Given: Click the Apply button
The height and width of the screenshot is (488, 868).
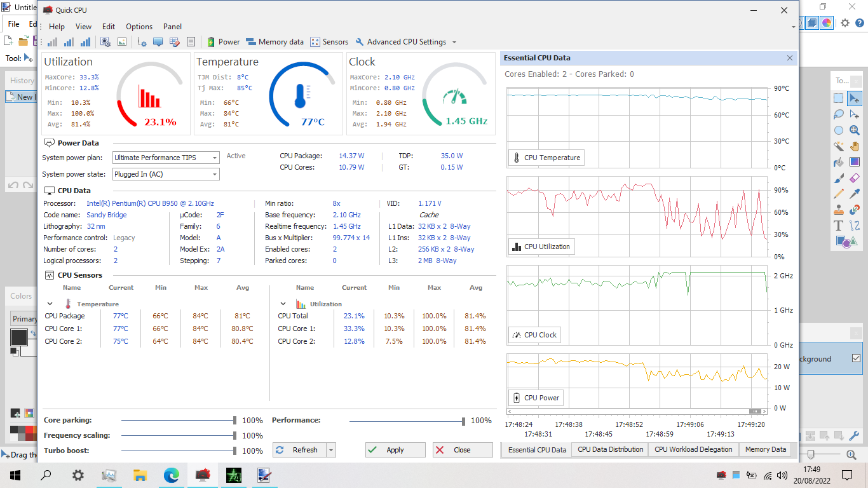Looking at the screenshot, I should click(395, 450).
